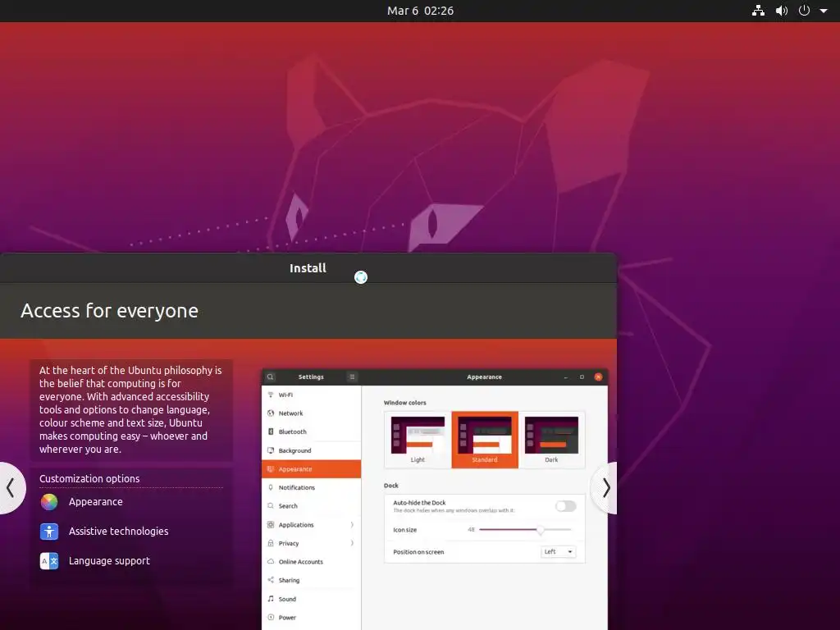Select Wi-Fi in the Settings sidebar

311,395
